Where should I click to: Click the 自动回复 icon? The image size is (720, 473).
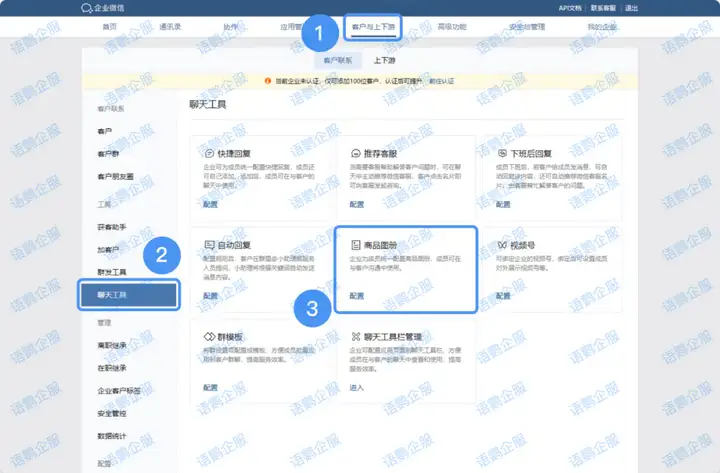click(209, 244)
